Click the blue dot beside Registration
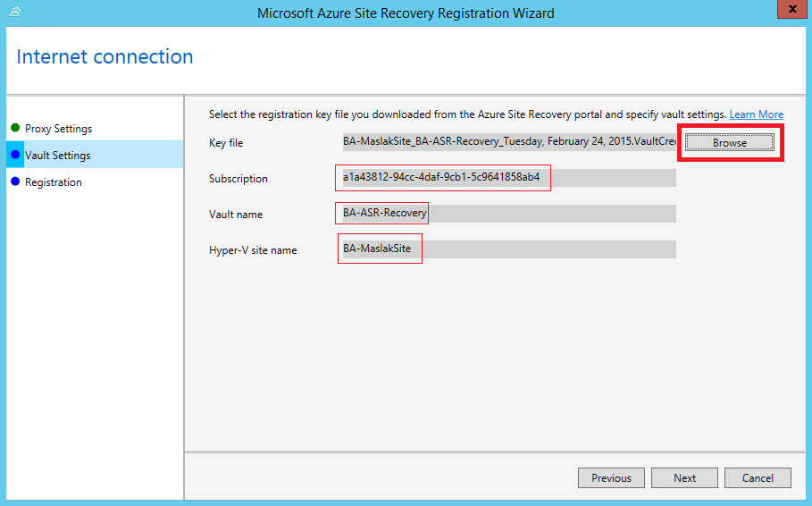Image resolution: width=812 pixels, height=506 pixels. coord(15,181)
